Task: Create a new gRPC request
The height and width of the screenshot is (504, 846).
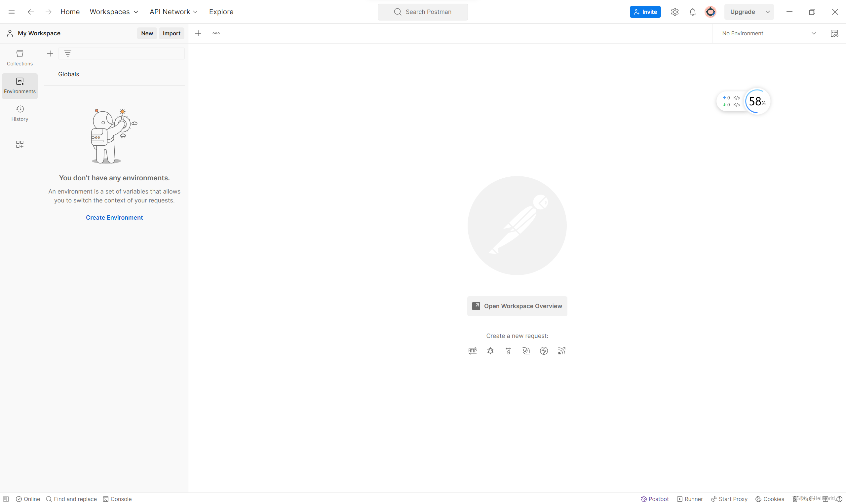Action: click(x=508, y=351)
